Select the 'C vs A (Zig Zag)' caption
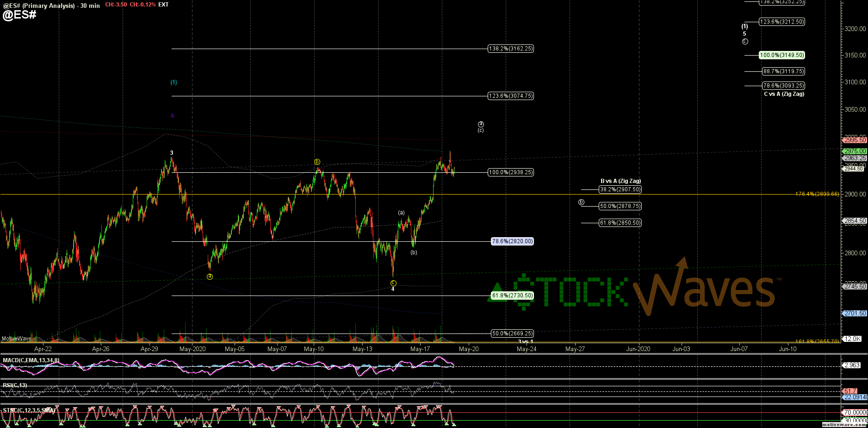 (784, 94)
